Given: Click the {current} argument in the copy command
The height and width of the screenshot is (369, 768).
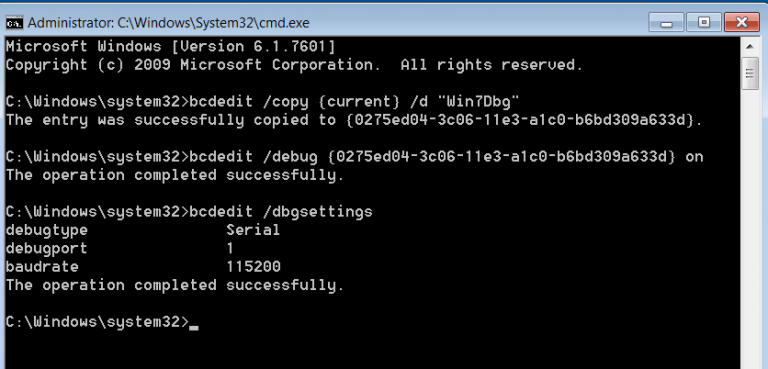Looking at the screenshot, I should coord(363,102).
